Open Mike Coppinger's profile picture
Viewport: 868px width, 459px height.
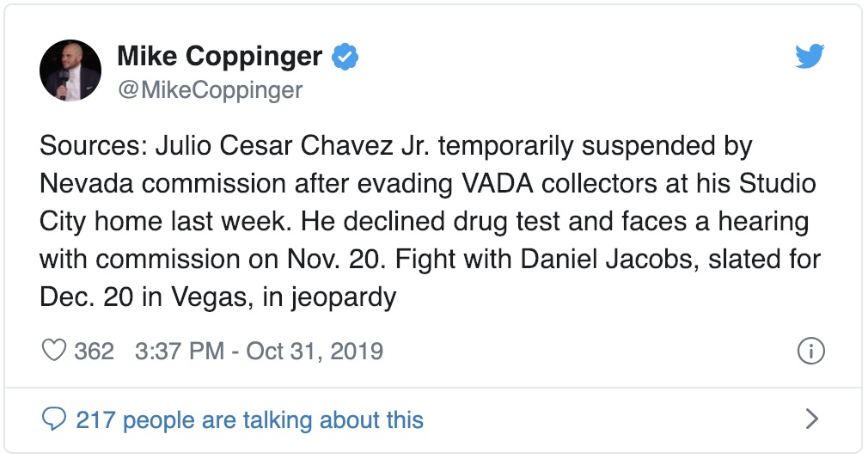coord(70,70)
